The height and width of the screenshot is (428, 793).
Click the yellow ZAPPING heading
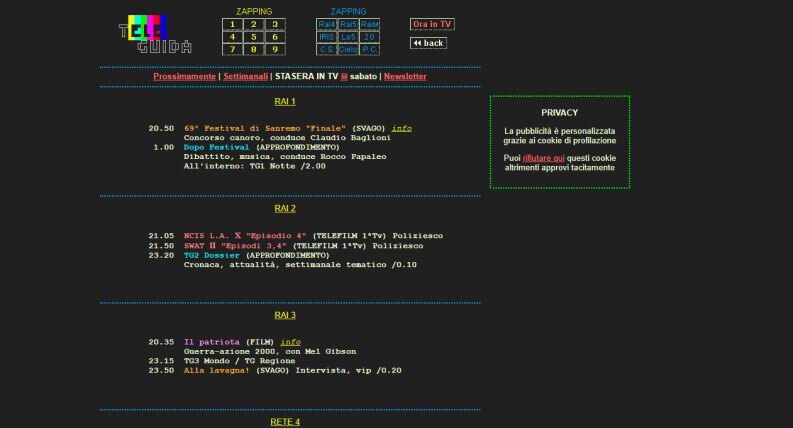[254, 12]
